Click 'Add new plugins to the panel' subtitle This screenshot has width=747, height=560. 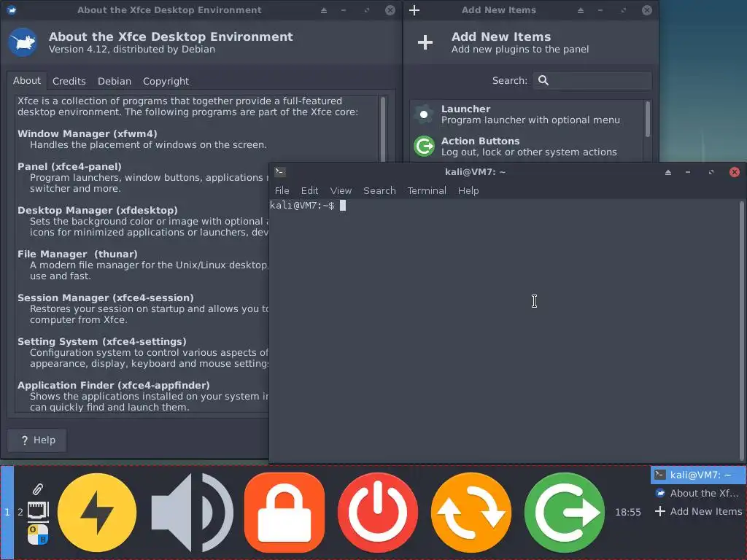[x=520, y=49]
